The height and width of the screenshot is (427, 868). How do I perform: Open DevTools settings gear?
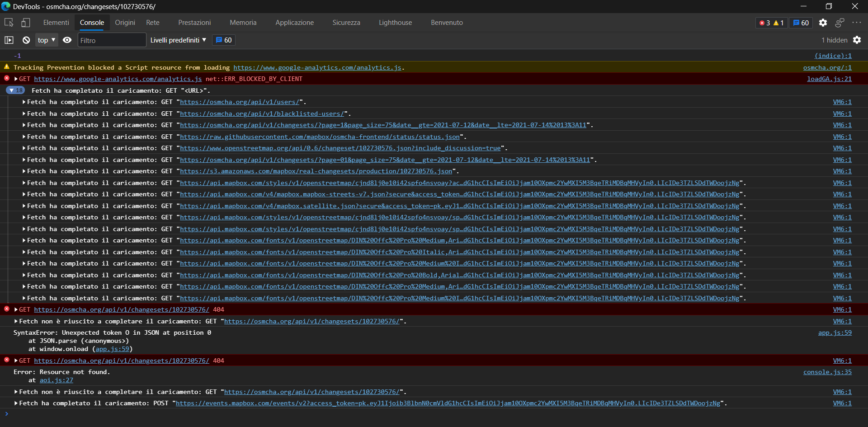coord(823,22)
